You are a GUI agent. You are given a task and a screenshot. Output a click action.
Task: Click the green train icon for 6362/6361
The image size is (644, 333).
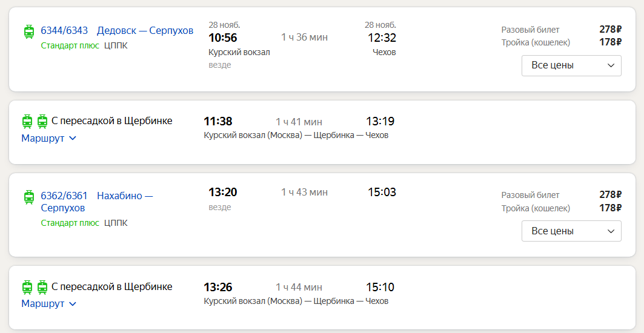tap(28, 197)
